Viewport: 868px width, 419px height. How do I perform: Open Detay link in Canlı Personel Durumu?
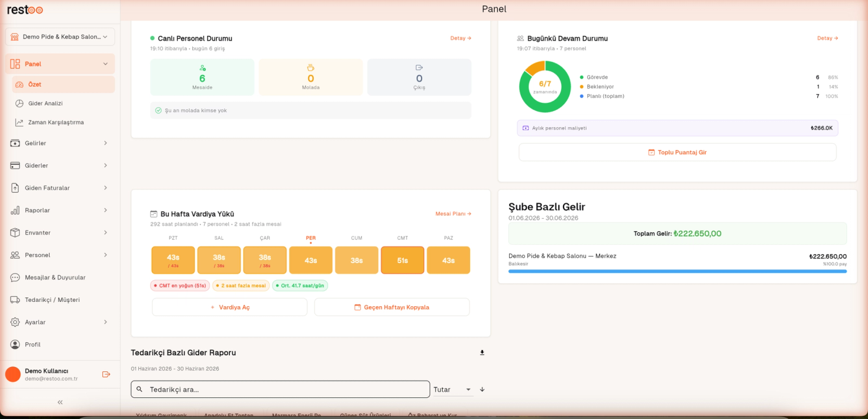tap(461, 38)
